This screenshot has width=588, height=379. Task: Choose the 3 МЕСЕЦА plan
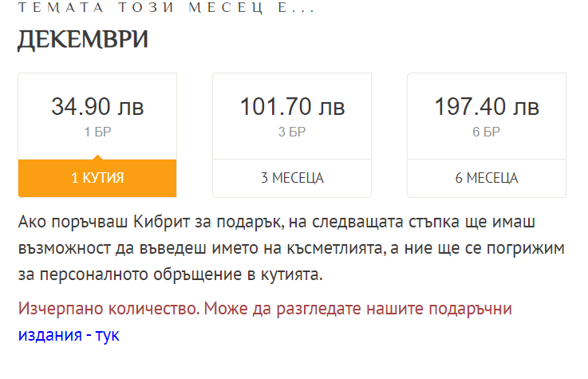click(x=292, y=178)
